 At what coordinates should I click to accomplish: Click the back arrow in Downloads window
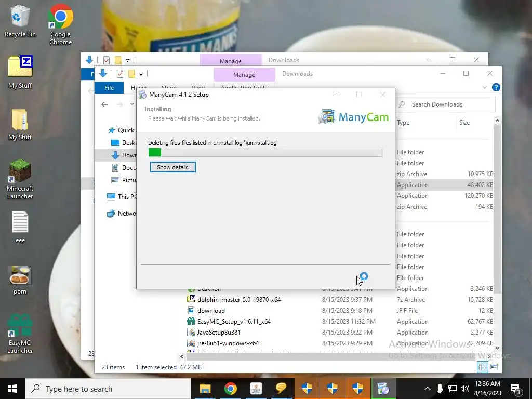coord(104,104)
